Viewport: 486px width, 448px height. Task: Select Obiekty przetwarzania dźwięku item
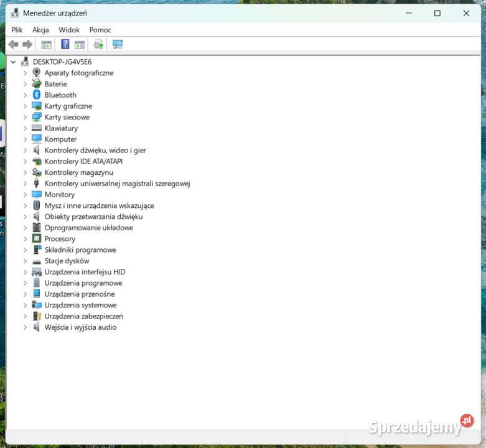93,217
